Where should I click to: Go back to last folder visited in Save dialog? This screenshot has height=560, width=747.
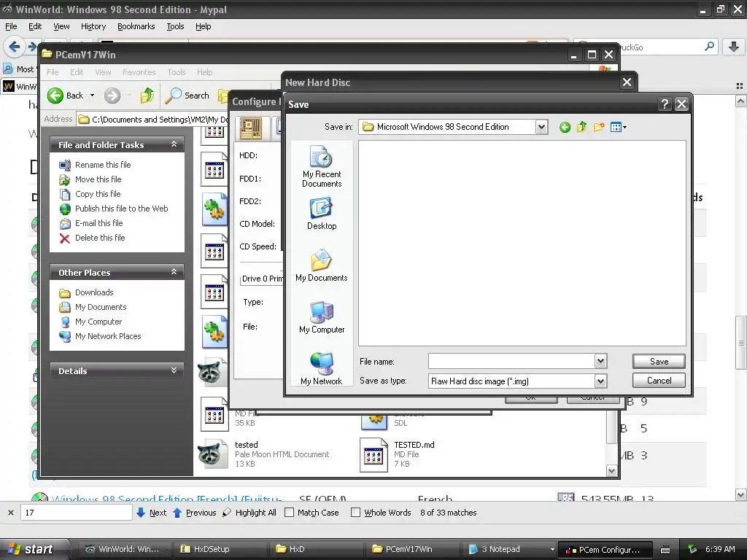click(565, 127)
